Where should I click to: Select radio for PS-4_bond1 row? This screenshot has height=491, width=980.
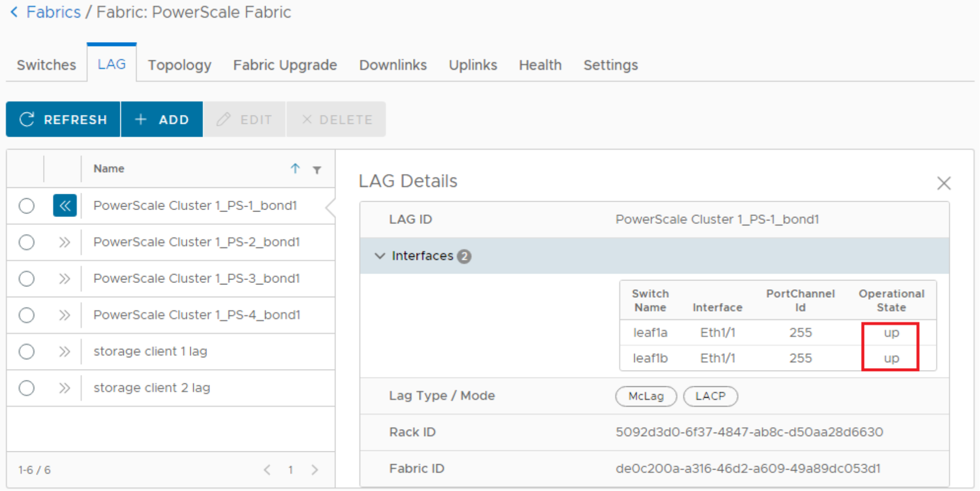(26, 315)
